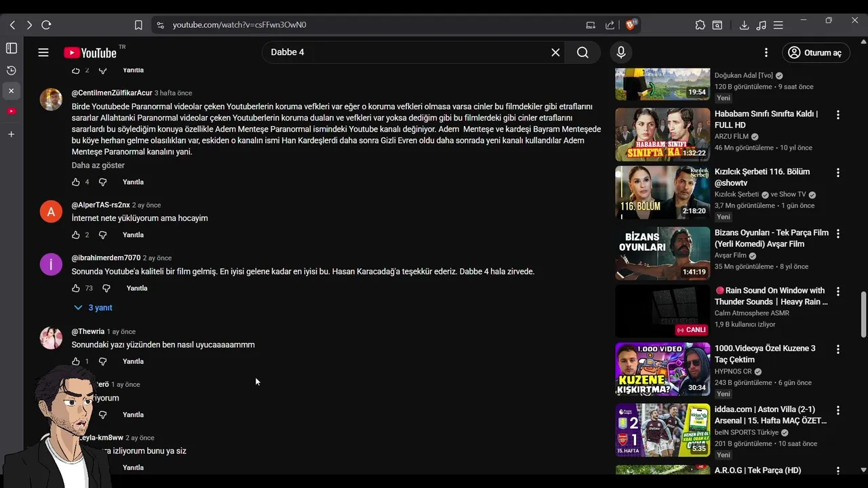Toggle the browser sidebar panel icon

click(12, 48)
